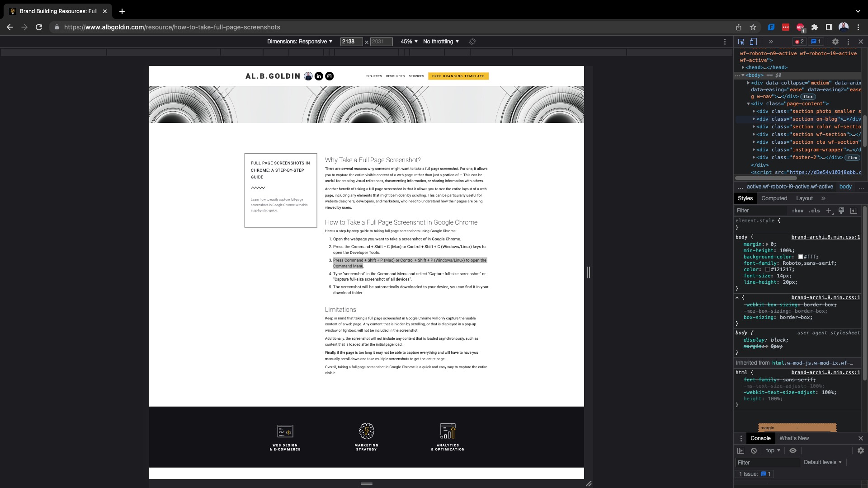Viewport: 868px width, 488px height.
Task: Click the flex badge on w-nav div
Action: pyautogui.click(x=808, y=97)
